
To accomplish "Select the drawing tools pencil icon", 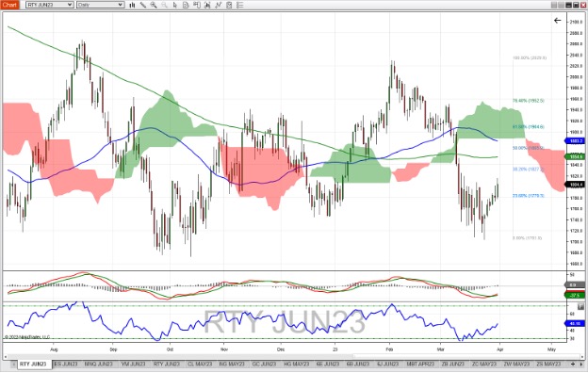I will pyautogui.click(x=143, y=5).
